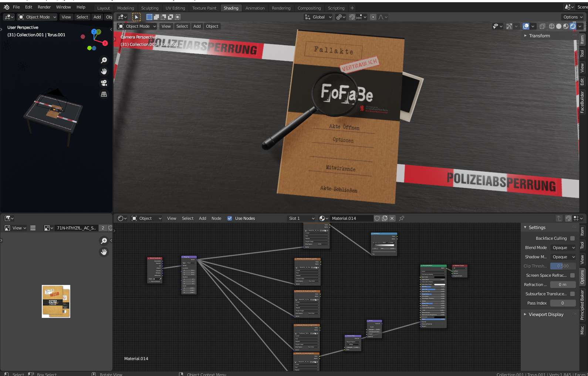Expand the Viewport Display panel
This screenshot has width=588, height=376.
click(546, 315)
